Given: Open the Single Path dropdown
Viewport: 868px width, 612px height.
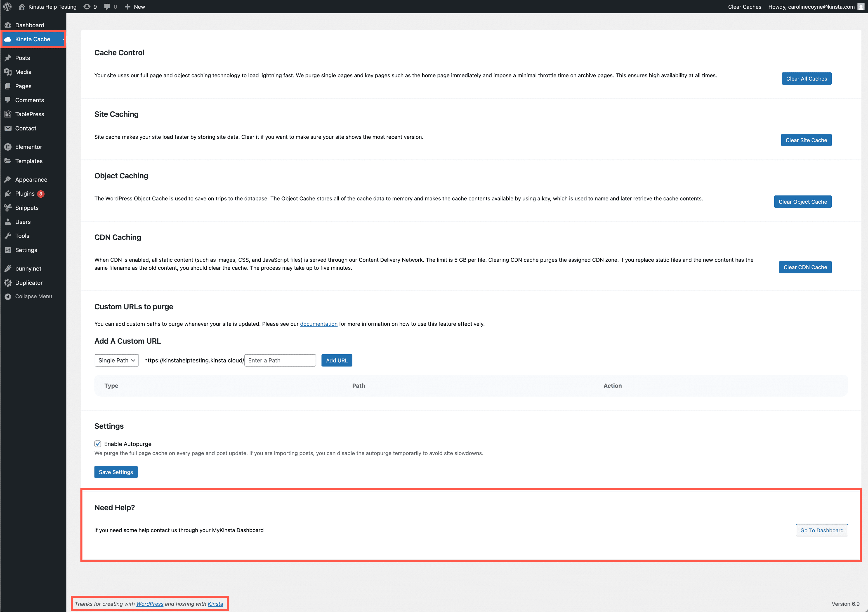Looking at the screenshot, I should (116, 360).
